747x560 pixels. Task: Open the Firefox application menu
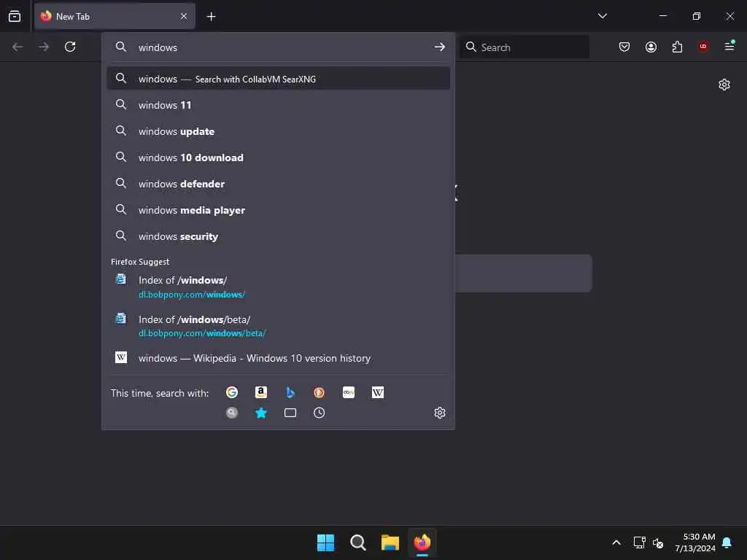pyautogui.click(x=729, y=46)
